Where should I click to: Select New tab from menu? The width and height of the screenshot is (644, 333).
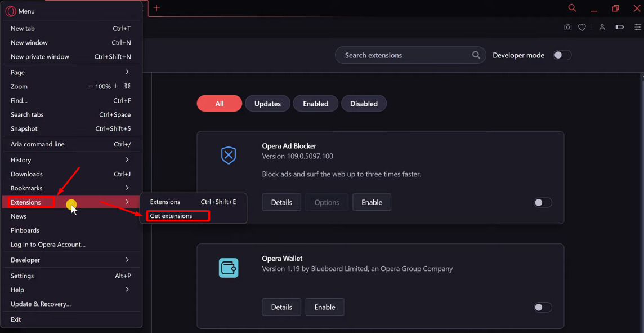(x=71, y=29)
